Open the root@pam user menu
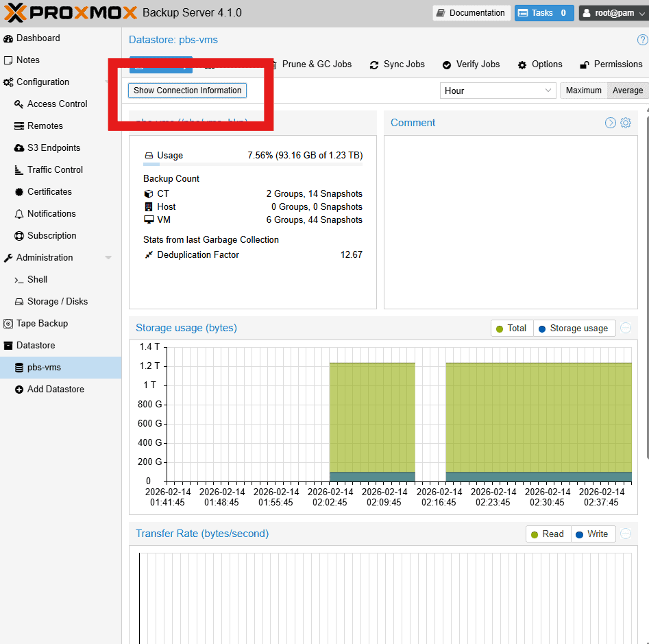 click(x=613, y=13)
